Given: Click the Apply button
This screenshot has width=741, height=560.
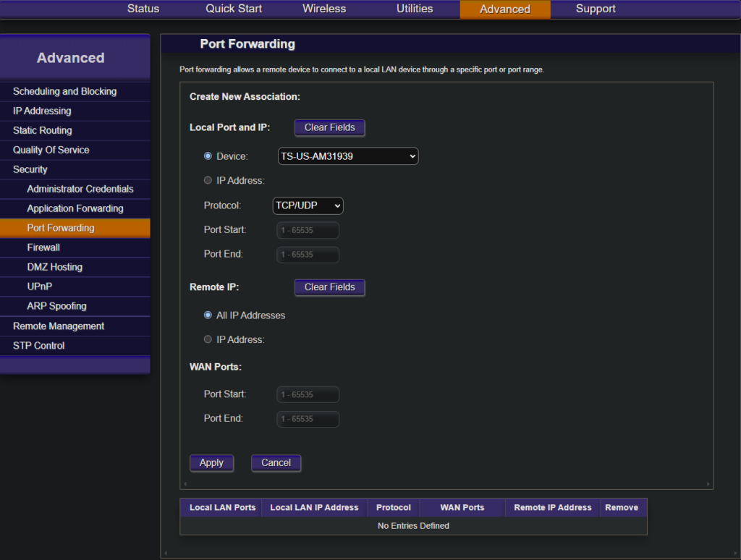Looking at the screenshot, I should click(x=211, y=463).
